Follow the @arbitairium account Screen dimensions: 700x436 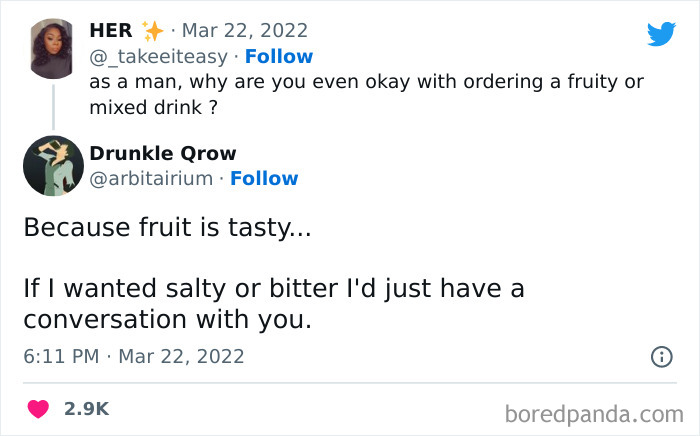pos(264,178)
